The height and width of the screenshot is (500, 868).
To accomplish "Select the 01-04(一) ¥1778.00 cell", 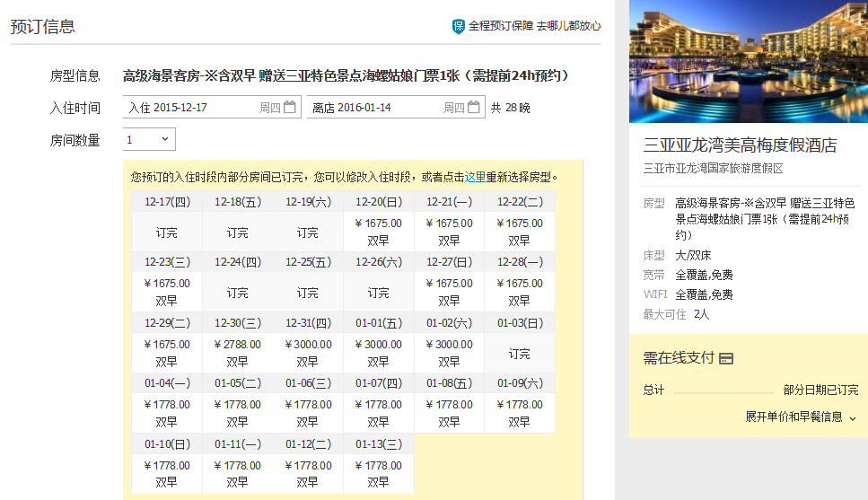I will [166, 413].
